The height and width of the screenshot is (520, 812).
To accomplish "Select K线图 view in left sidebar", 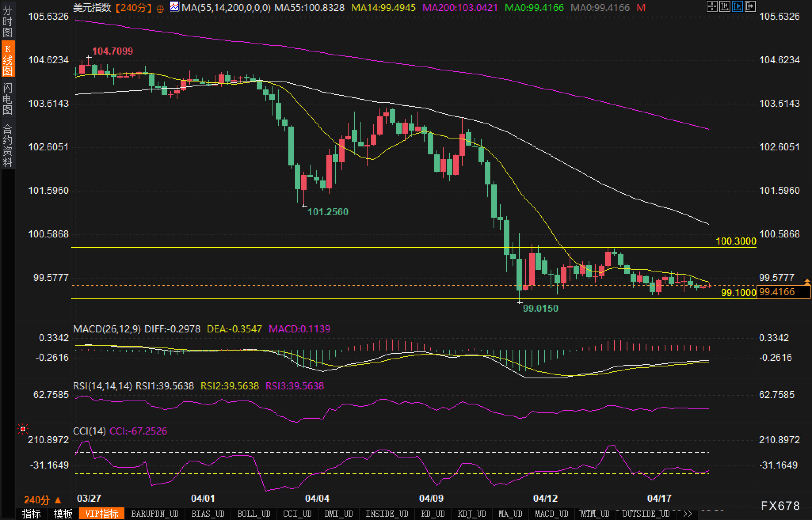I will pos(8,59).
